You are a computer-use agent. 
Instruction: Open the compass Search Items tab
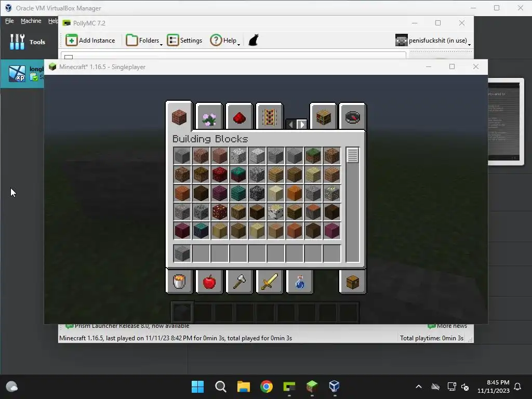tap(353, 117)
